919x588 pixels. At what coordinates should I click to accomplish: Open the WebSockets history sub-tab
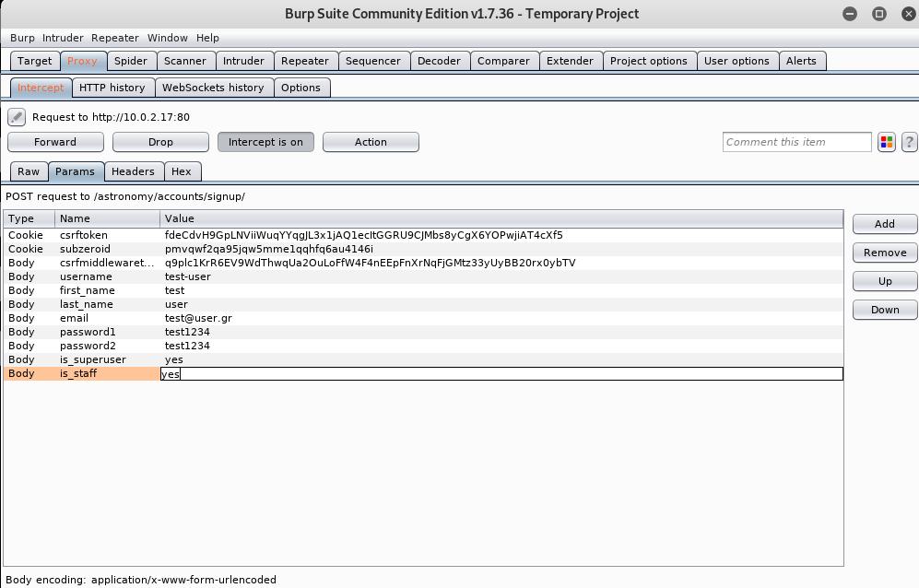point(213,88)
